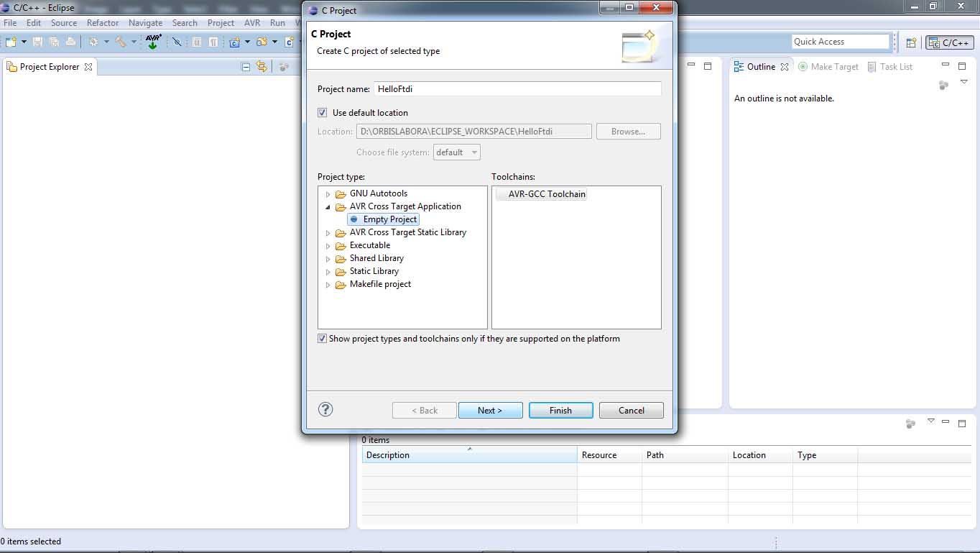Minimize the Problems panel at bottom
The width and height of the screenshot is (980, 553).
(946, 423)
